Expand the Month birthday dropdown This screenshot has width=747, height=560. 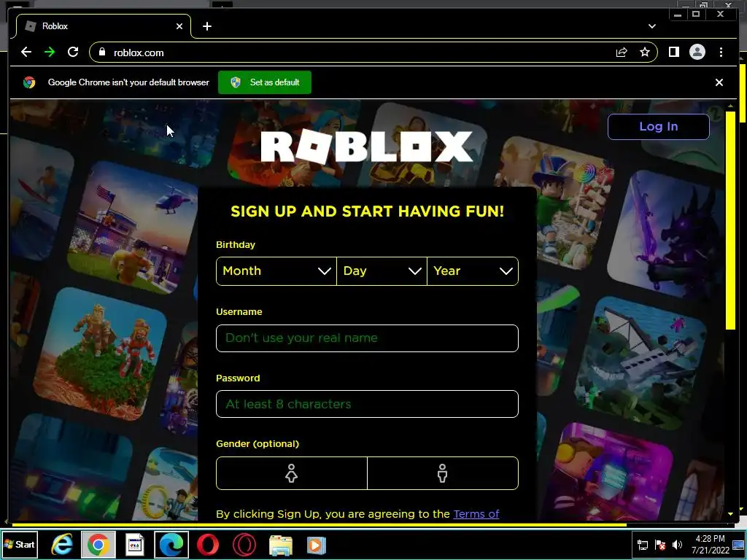[x=276, y=271]
